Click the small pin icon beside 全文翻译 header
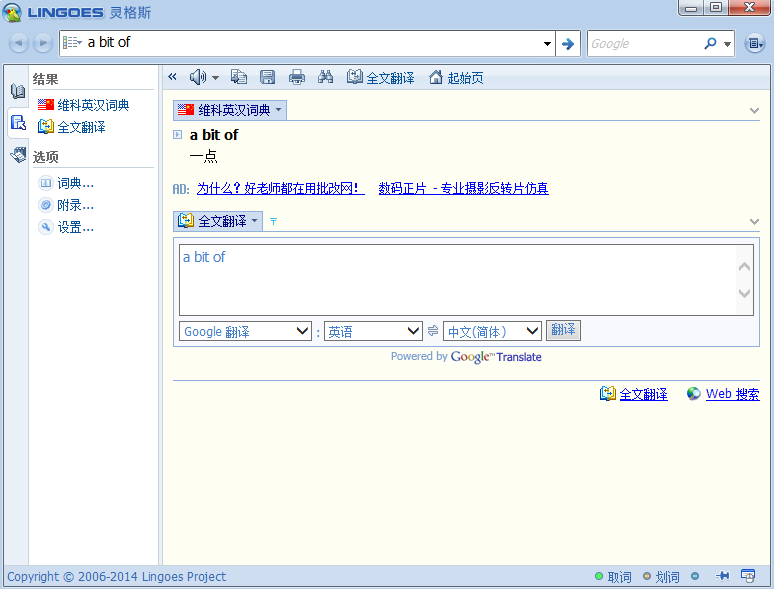The width and height of the screenshot is (774, 589). tap(273, 222)
